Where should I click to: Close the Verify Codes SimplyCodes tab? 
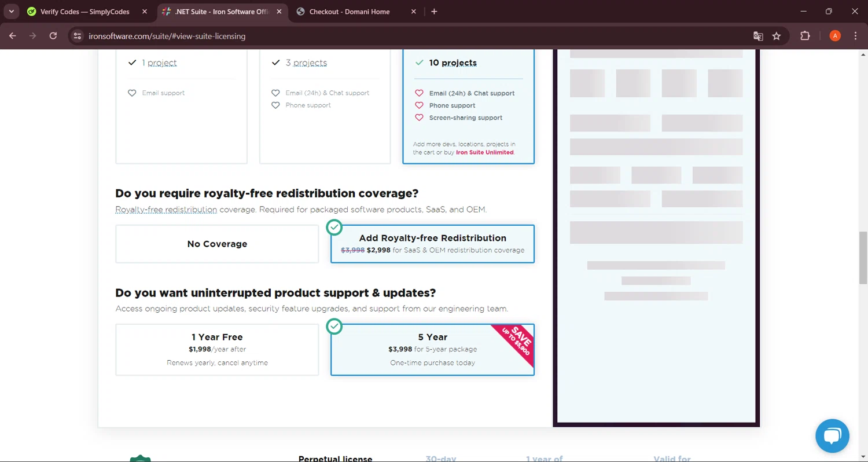tap(145, 12)
